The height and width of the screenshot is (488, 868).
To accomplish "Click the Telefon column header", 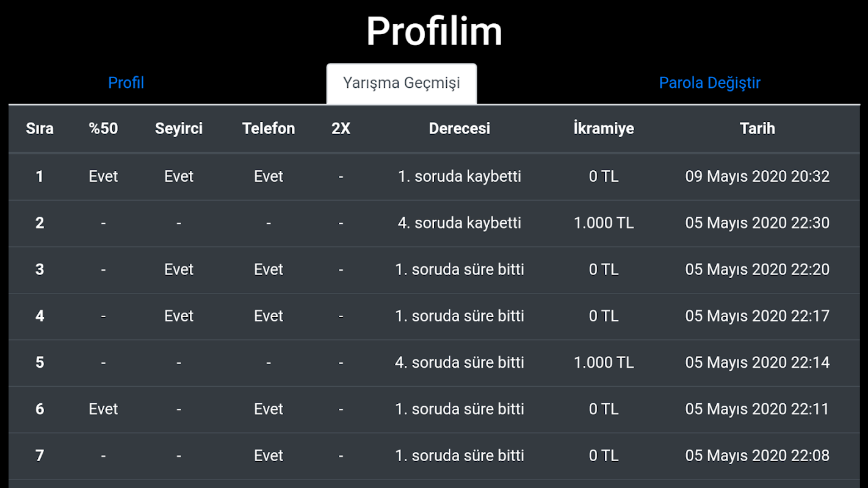I will click(269, 128).
